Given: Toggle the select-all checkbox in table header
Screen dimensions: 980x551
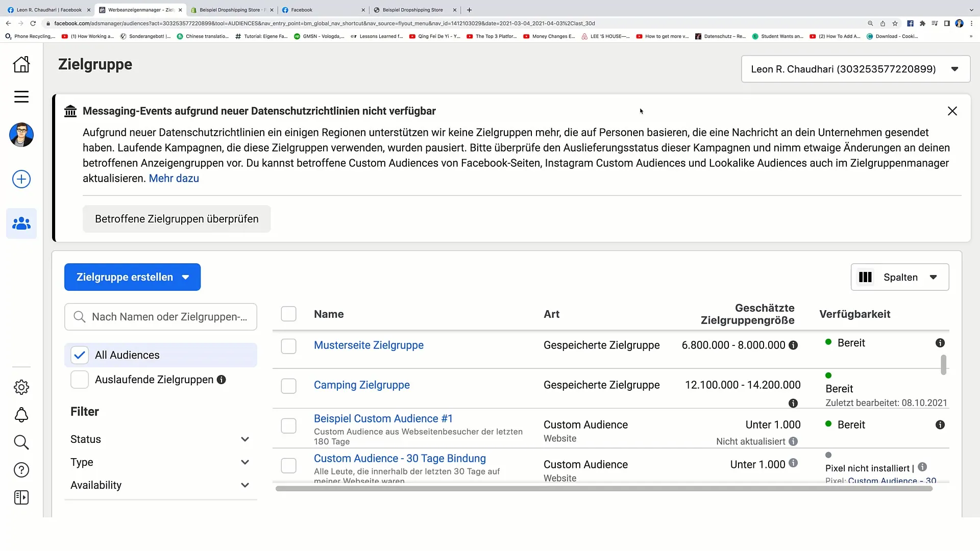Looking at the screenshot, I should [289, 314].
